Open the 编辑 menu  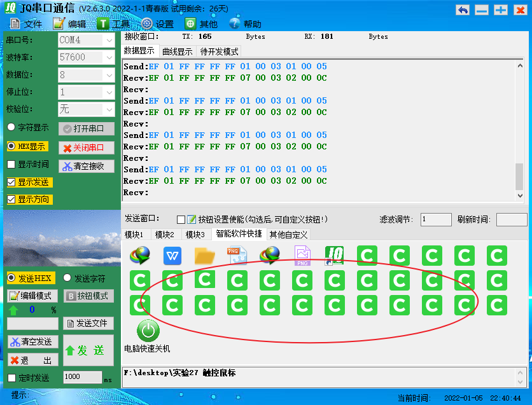pyautogui.click(x=69, y=24)
